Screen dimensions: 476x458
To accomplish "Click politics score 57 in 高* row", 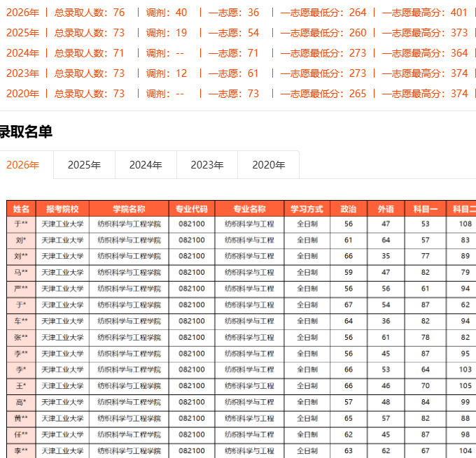I will (349, 402).
